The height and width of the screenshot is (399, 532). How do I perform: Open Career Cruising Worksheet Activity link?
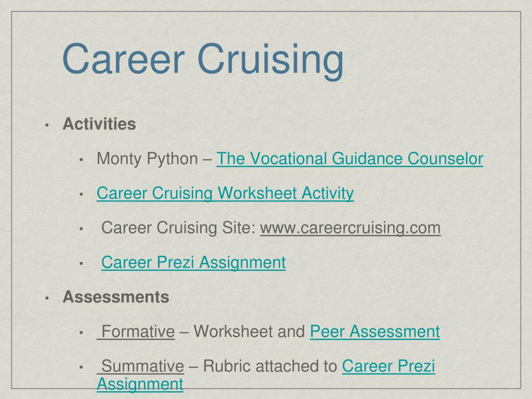[x=225, y=193]
